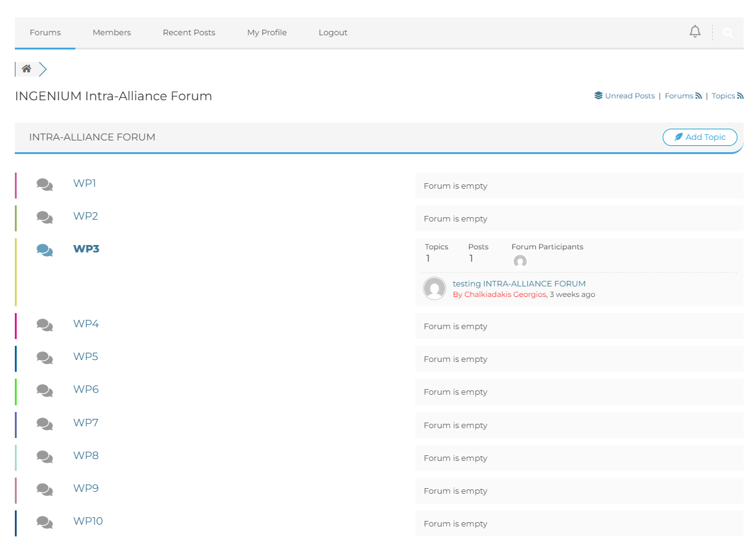The width and height of the screenshot is (756, 550).
Task: Click the WP10 forum chat bubbles icon
Action: click(x=45, y=522)
